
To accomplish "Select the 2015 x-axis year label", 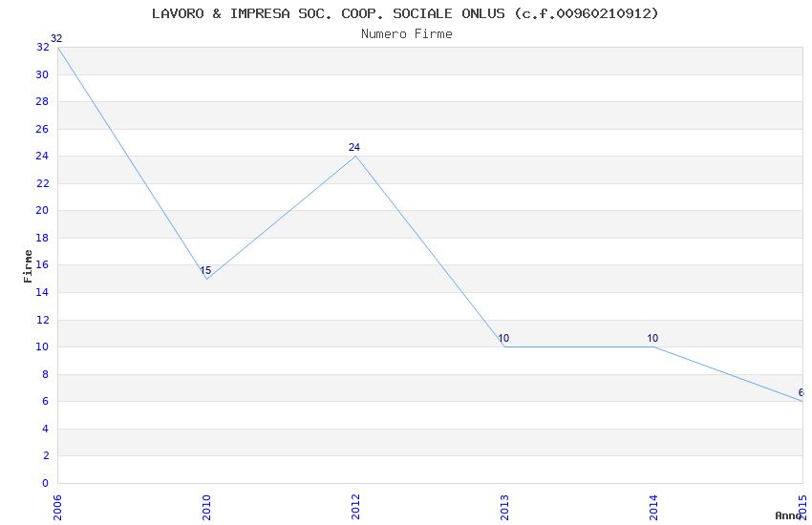I will click(802, 506).
